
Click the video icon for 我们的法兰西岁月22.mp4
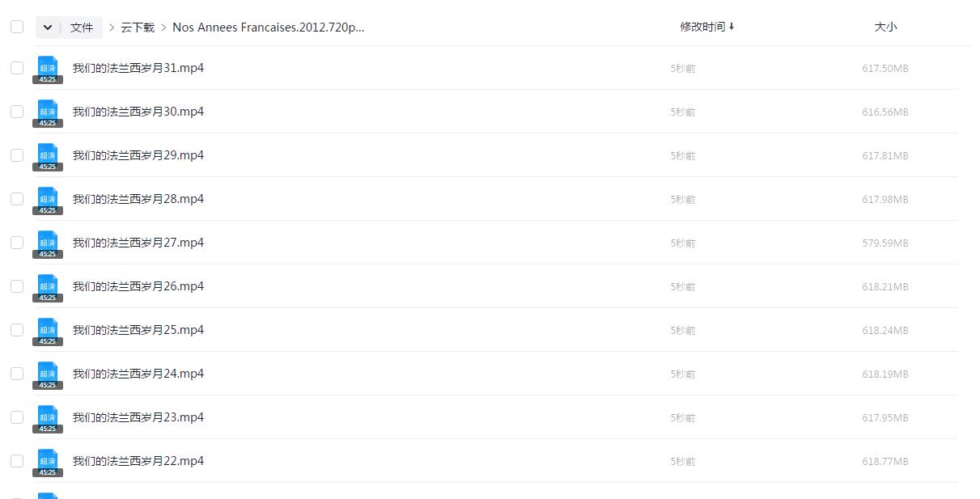pyautogui.click(x=48, y=462)
